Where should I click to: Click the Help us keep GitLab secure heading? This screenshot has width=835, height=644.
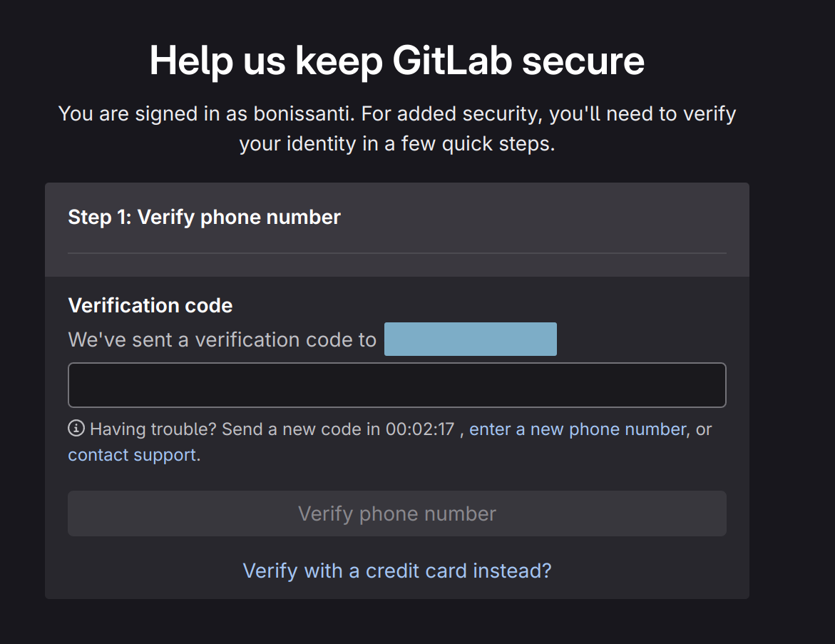(x=396, y=61)
